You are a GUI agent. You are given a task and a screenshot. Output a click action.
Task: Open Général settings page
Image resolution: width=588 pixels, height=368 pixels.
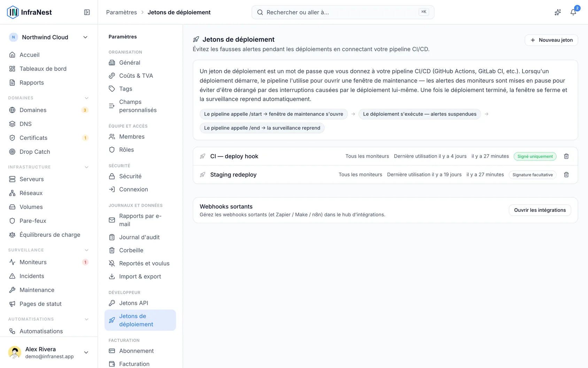140,62
